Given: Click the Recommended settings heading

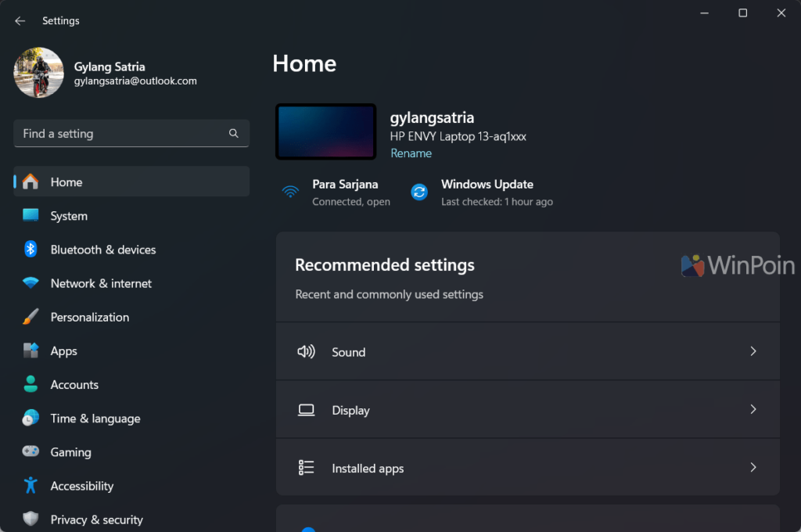Looking at the screenshot, I should point(385,264).
